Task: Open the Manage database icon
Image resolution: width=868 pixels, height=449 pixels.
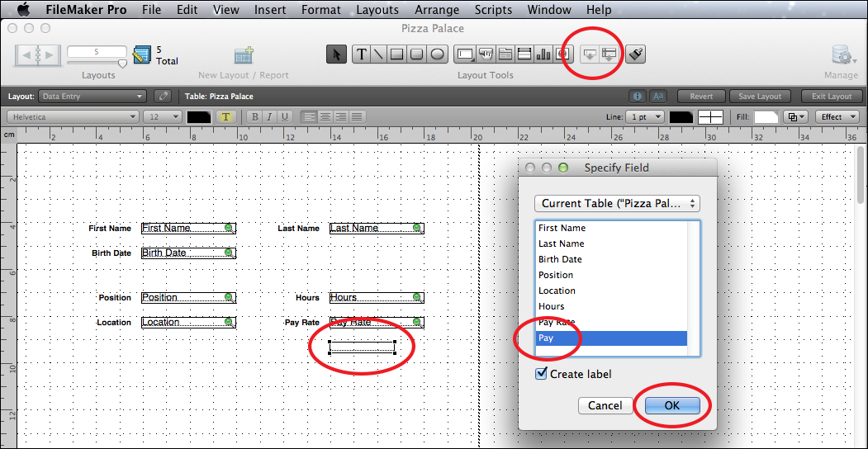Action: 842,55
